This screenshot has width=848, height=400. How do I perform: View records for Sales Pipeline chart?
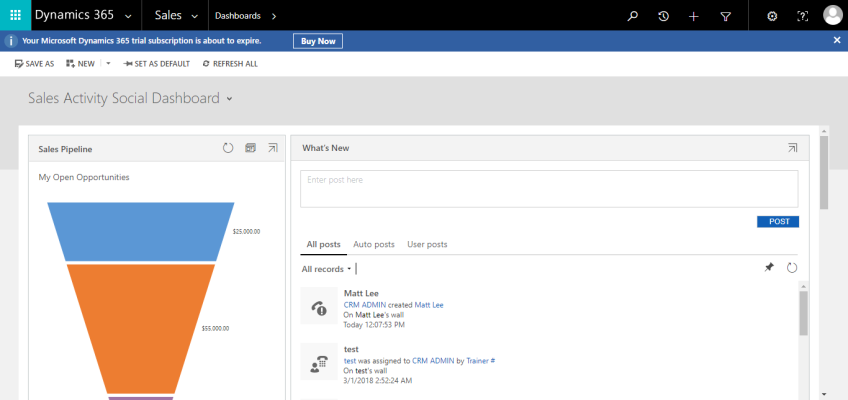click(x=250, y=148)
